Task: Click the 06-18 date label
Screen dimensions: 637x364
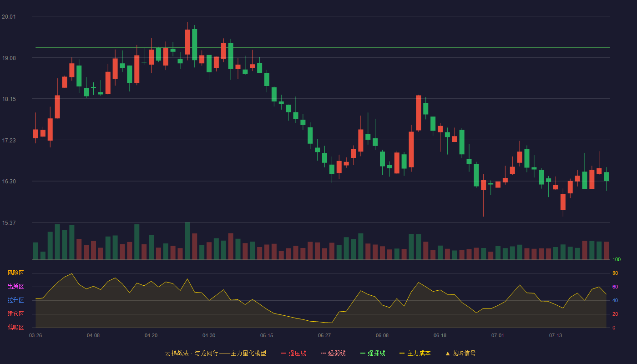Action: 440,335
